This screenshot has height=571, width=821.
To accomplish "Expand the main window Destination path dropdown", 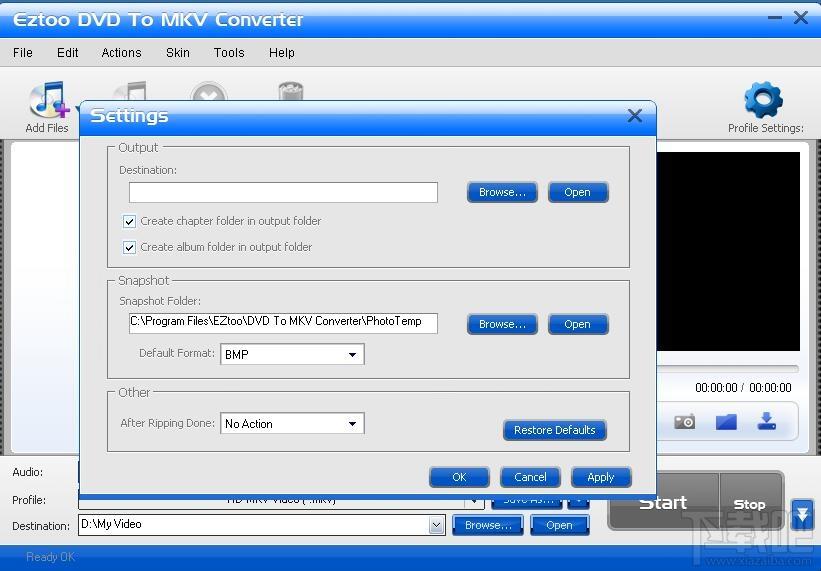I will point(436,525).
